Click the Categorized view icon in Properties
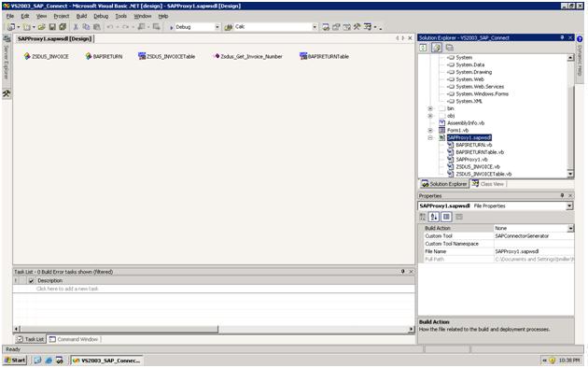Image resolution: width=588 pixels, height=368 pixels. click(423, 217)
